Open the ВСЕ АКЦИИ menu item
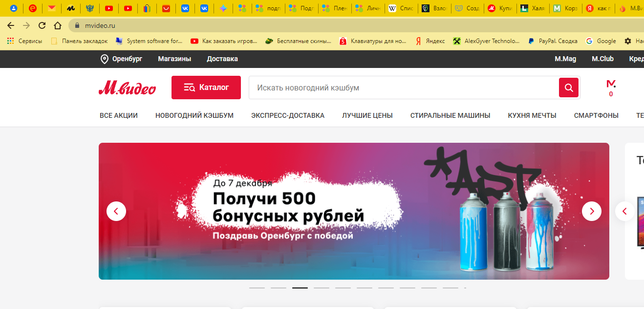Screen dimensions: 644x309 point(119,115)
